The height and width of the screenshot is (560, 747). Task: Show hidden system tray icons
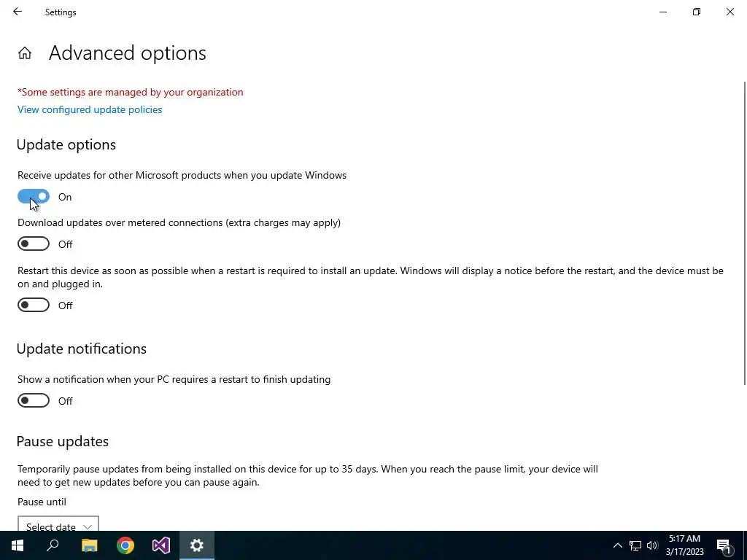coord(617,545)
